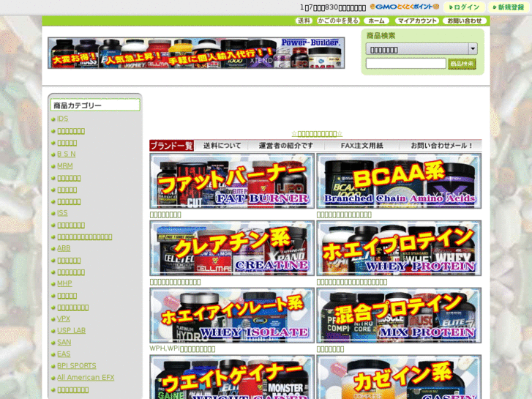Select the FAX注文用紙 tab

[x=361, y=146]
